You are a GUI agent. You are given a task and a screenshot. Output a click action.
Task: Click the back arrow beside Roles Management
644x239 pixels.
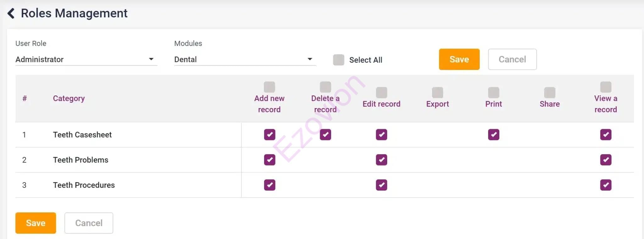tap(11, 13)
